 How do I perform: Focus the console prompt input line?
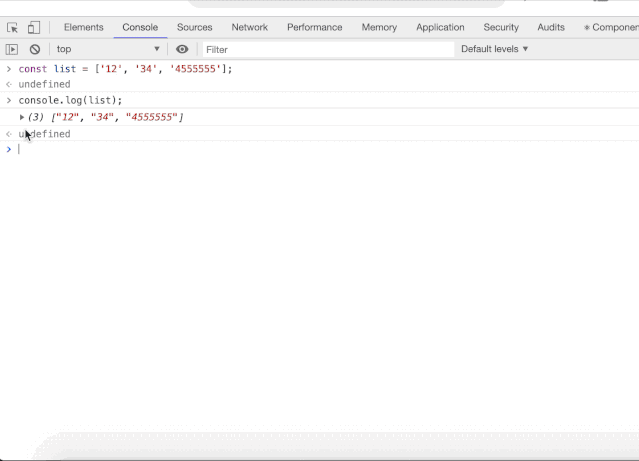point(300,150)
